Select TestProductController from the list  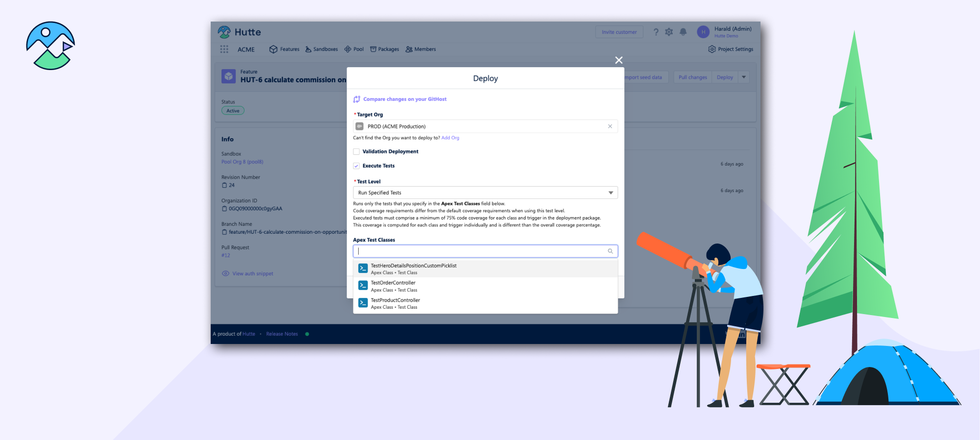pos(485,303)
